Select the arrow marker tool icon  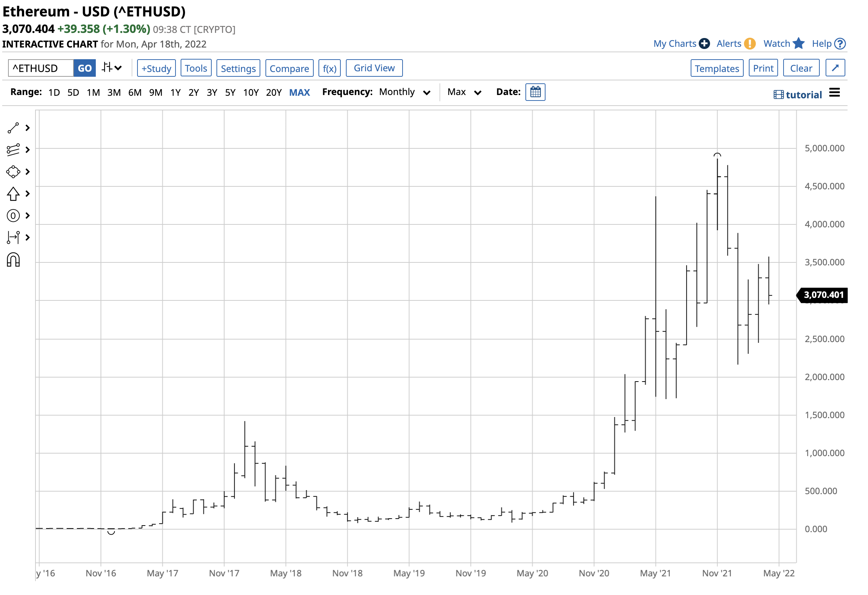13,194
